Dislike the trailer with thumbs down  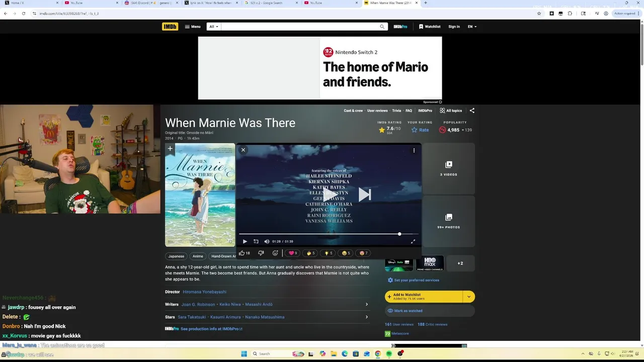(261, 253)
